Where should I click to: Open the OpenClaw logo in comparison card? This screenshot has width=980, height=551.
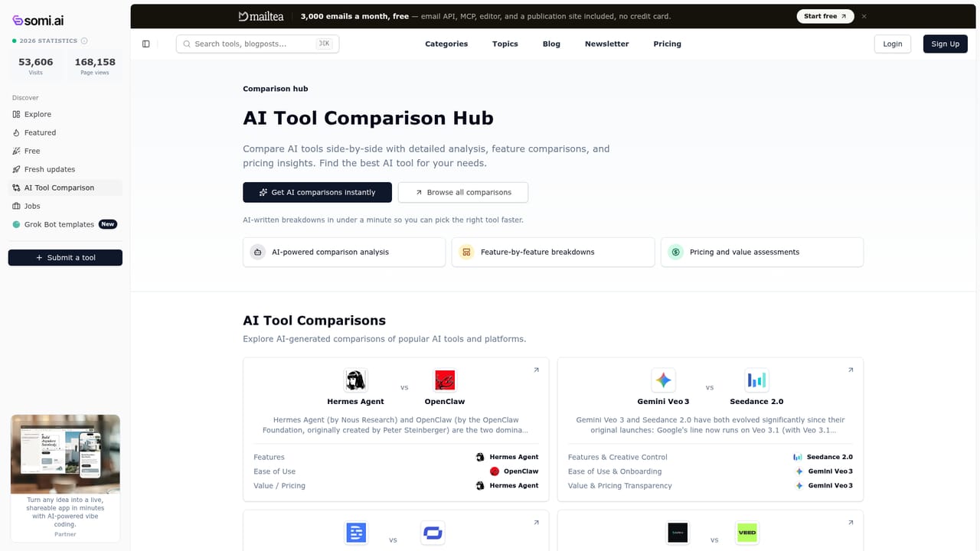pyautogui.click(x=445, y=380)
